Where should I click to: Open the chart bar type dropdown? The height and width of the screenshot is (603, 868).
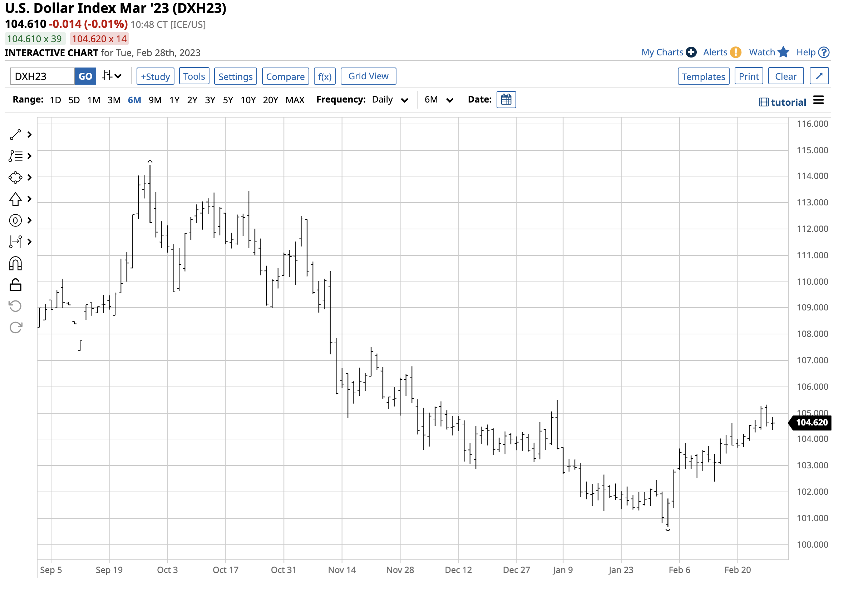point(112,76)
